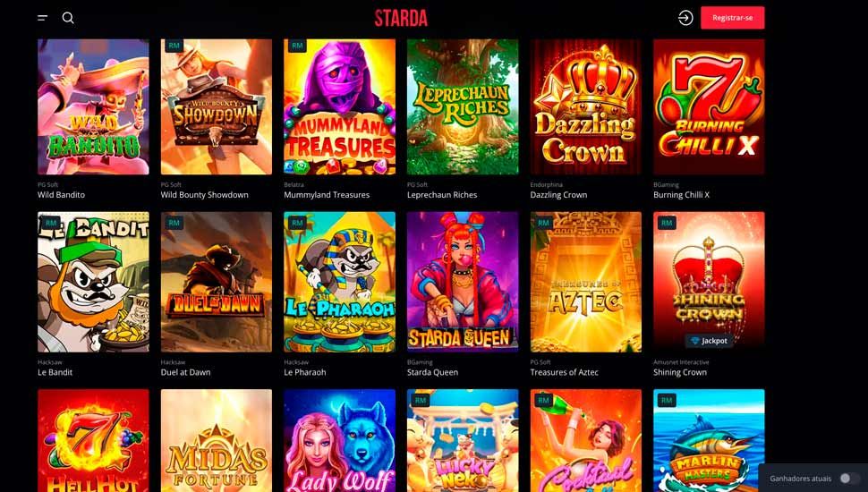
Task: Click the Dazzling Crown title link
Action: [558, 195]
